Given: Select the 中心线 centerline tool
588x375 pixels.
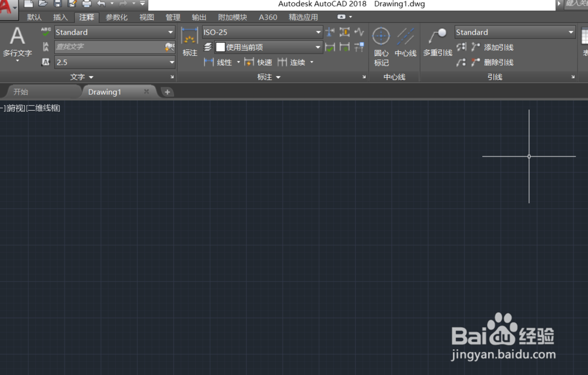Looking at the screenshot, I should pyautogui.click(x=405, y=42).
